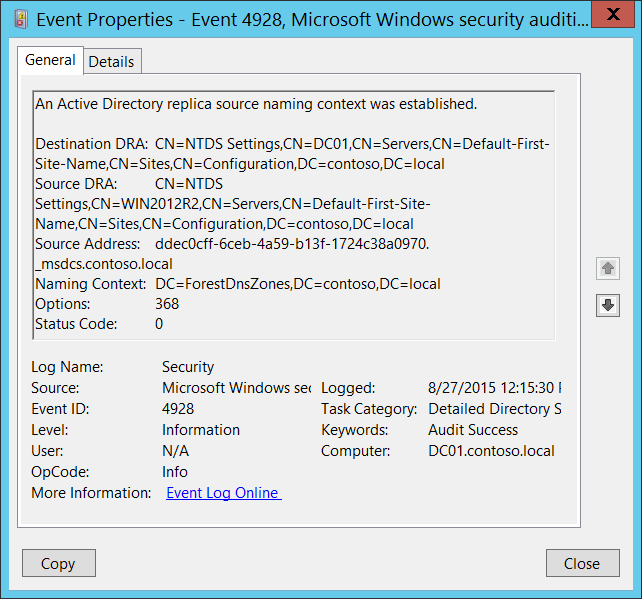The height and width of the screenshot is (599, 642).
Task: Click the User value N/A
Action: (175, 451)
